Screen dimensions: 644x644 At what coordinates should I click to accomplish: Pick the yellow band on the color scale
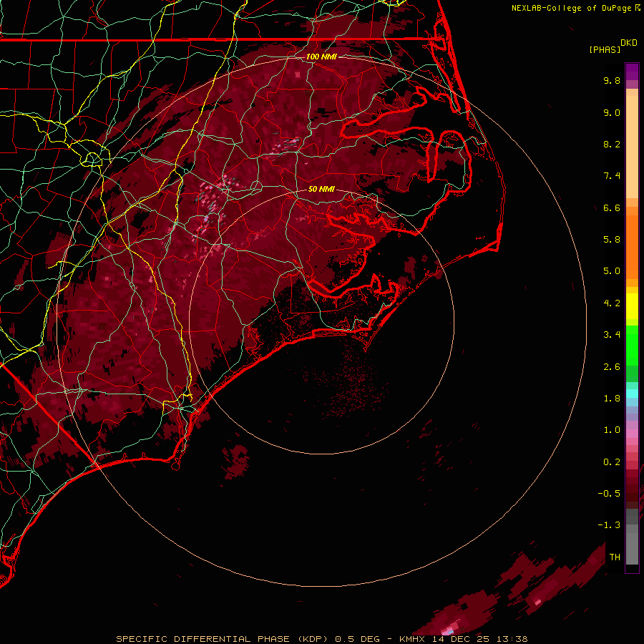tap(632, 306)
